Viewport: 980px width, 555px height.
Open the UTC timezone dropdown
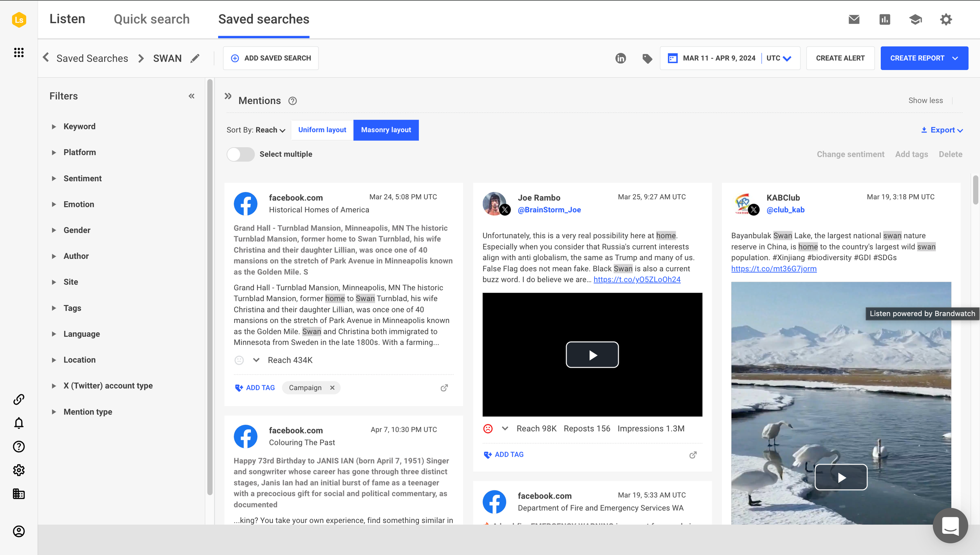point(779,59)
